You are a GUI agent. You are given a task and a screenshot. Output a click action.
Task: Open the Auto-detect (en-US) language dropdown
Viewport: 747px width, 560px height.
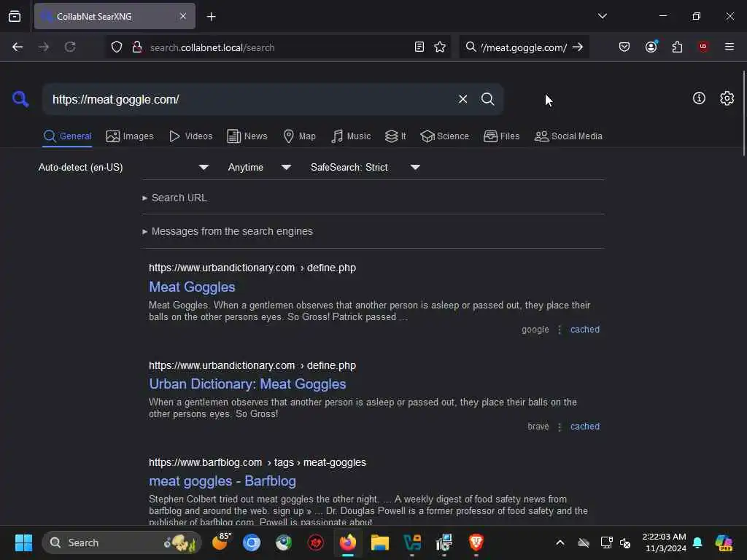(123, 168)
